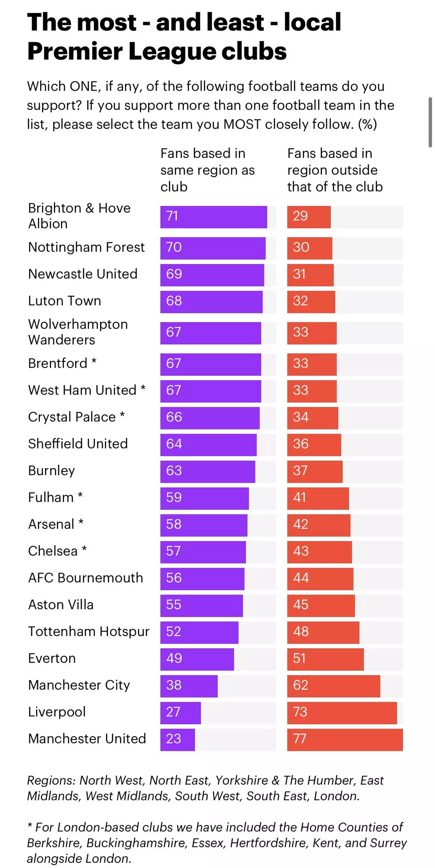Click the 'Fans based in region outside' header
The height and width of the screenshot is (868, 435).
(x=335, y=170)
